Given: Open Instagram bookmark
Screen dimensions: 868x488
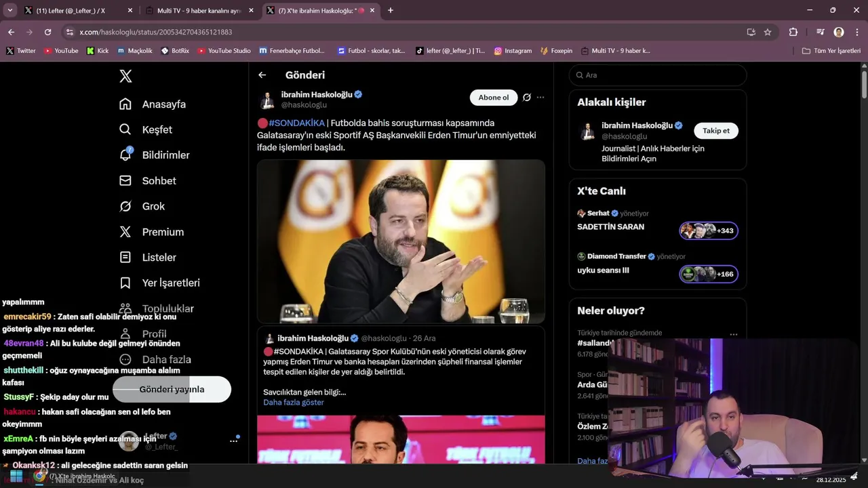Looking at the screenshot, I should coord(513,51).
